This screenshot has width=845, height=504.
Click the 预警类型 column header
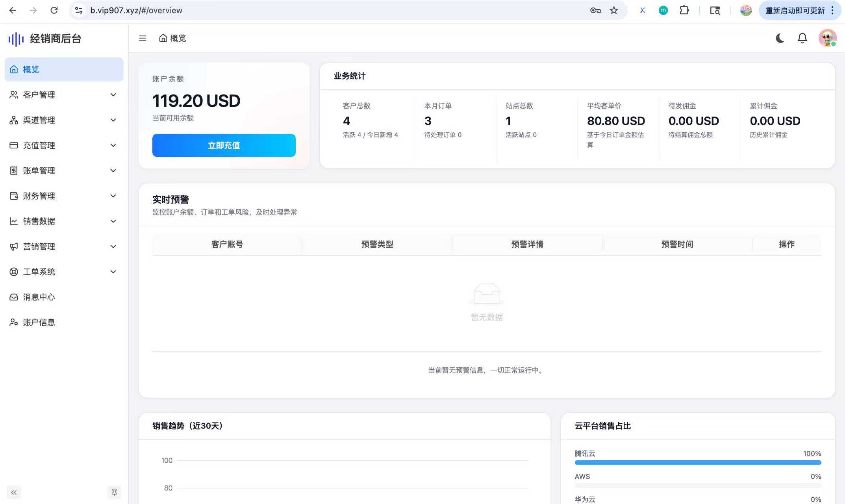point(377,244)
